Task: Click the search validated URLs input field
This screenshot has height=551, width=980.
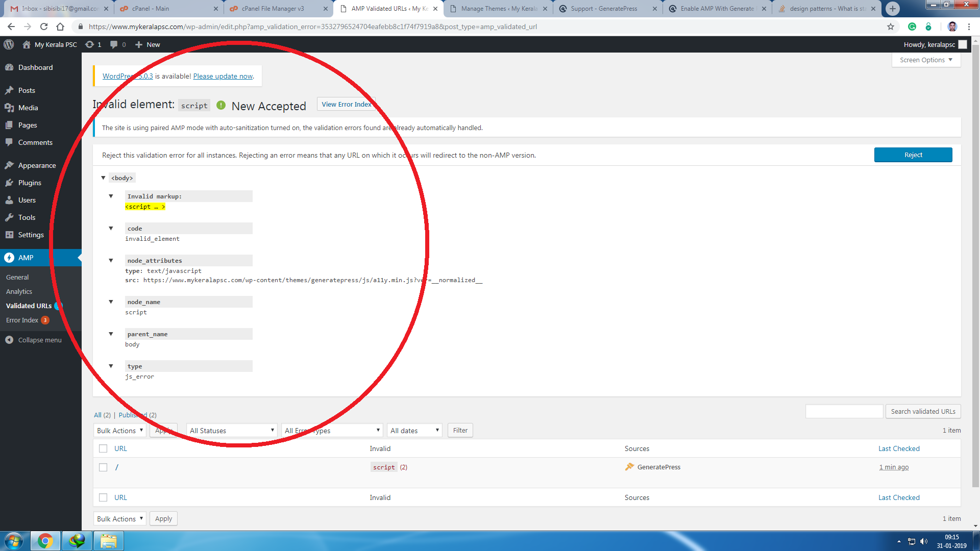Action: (844, 411)
